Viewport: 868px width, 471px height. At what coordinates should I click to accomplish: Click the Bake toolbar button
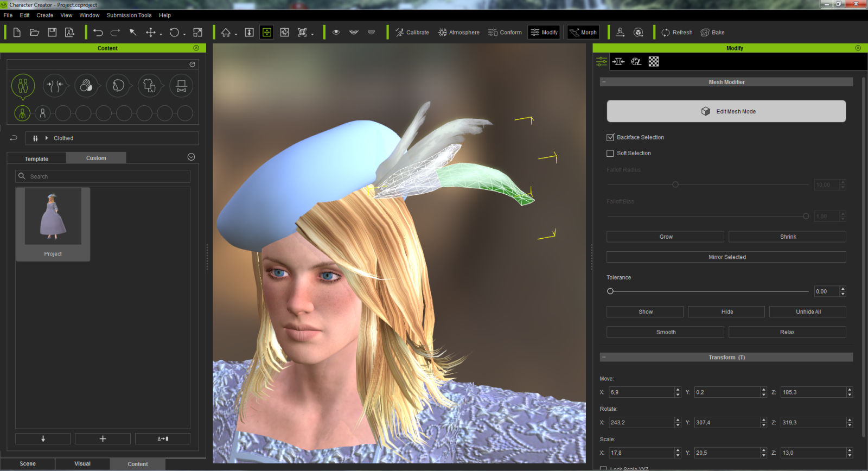(712, 33)
